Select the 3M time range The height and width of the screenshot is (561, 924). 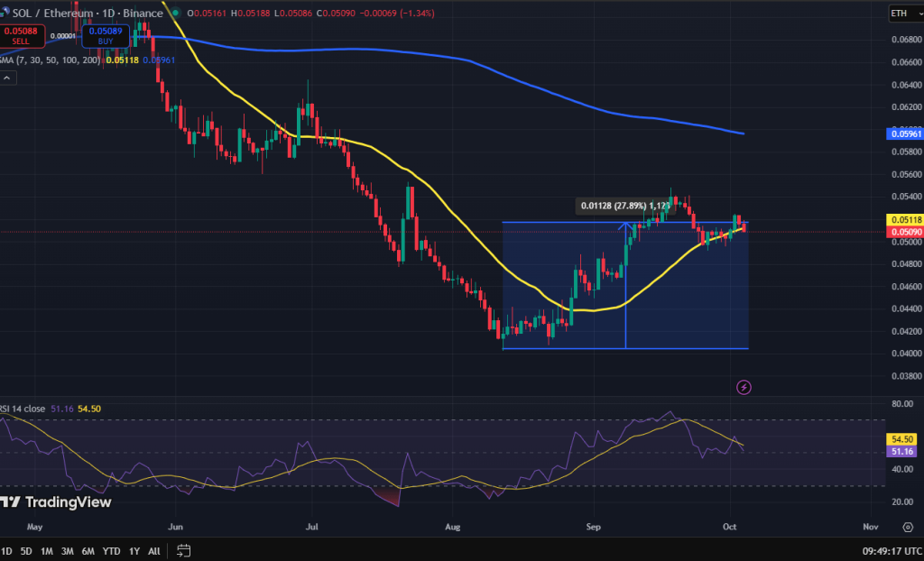click(68, 551)
